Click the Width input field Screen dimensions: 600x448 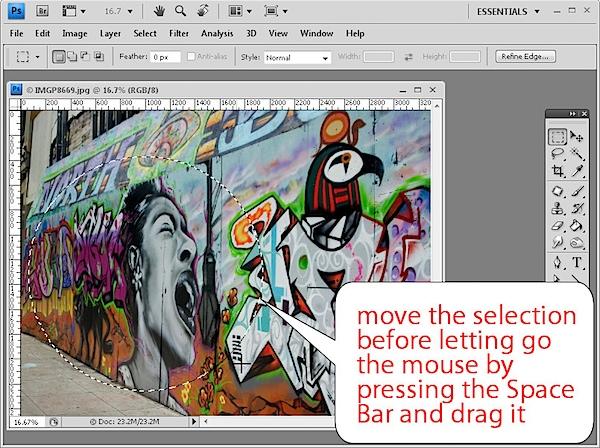[378, 57]
